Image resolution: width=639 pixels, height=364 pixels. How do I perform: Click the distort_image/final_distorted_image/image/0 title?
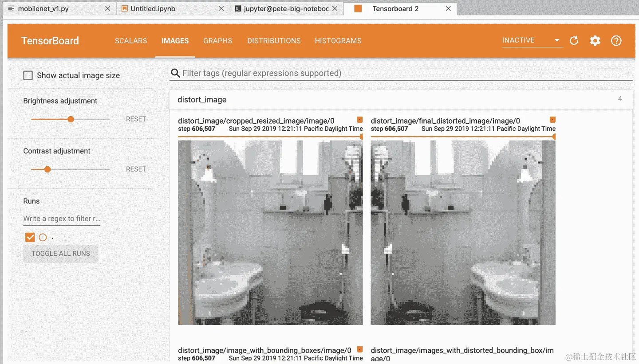point(445,121)
